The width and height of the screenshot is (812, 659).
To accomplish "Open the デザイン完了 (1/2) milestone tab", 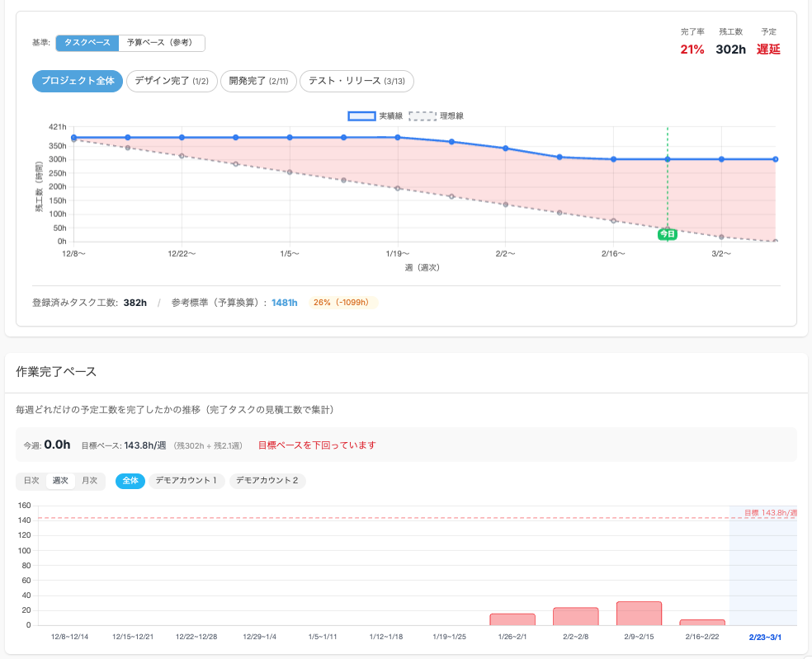I will [171, 81].
